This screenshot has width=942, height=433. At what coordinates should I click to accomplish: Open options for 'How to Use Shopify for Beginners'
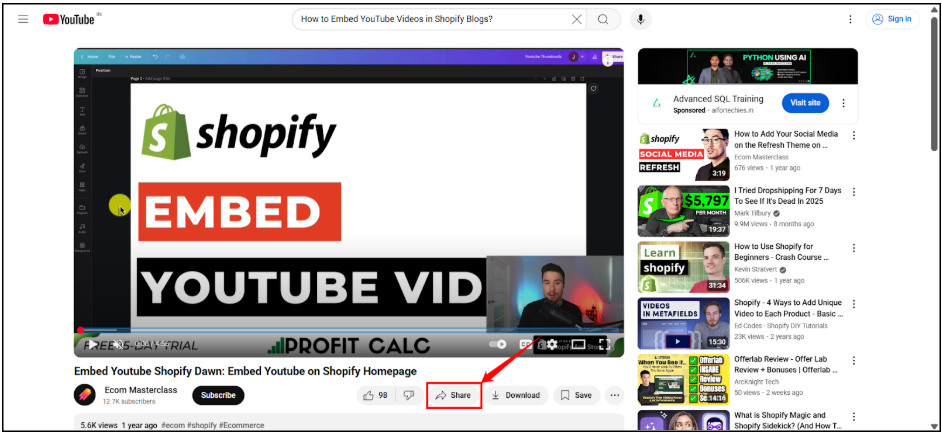point(854,248)
